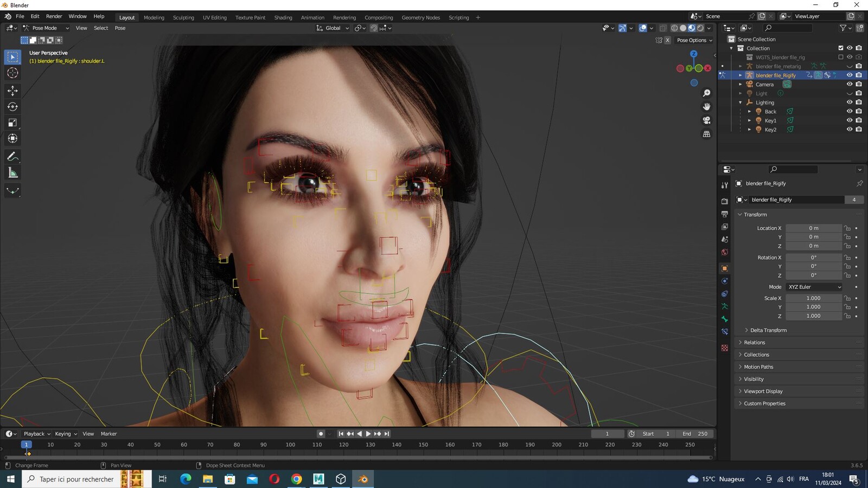Image resolution: width=868 pixels, height=488 pixels.
Task: Select the Measure tool
Action: click(x=12, y=173)
